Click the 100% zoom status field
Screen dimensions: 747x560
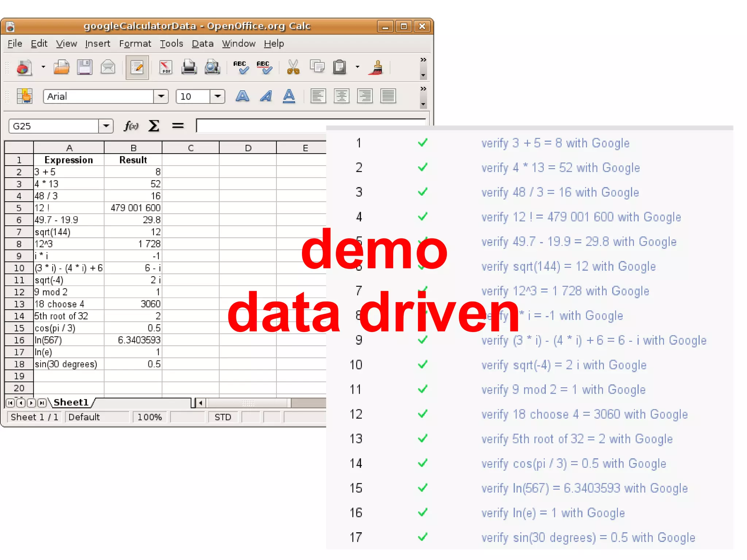(150, 417)
